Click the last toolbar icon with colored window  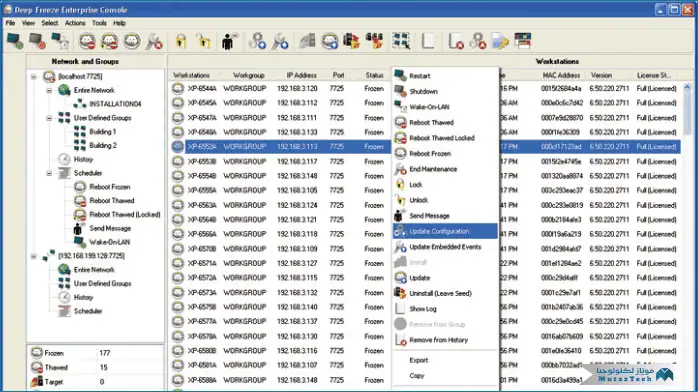tap(523, 41)
